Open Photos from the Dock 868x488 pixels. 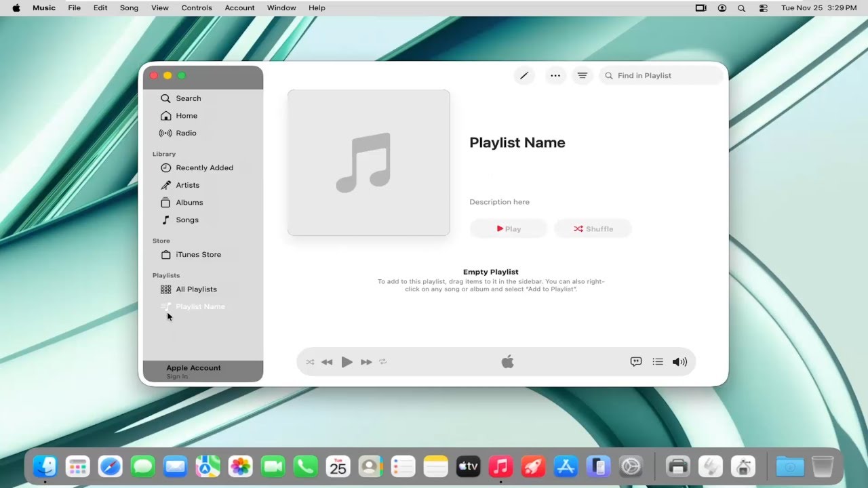[x=241, y=466]
